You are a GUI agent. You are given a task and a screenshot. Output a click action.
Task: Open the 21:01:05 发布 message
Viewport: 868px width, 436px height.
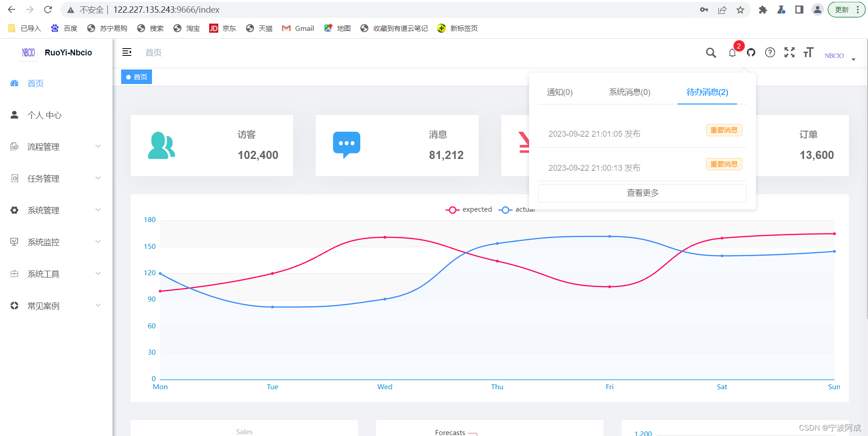594,134
